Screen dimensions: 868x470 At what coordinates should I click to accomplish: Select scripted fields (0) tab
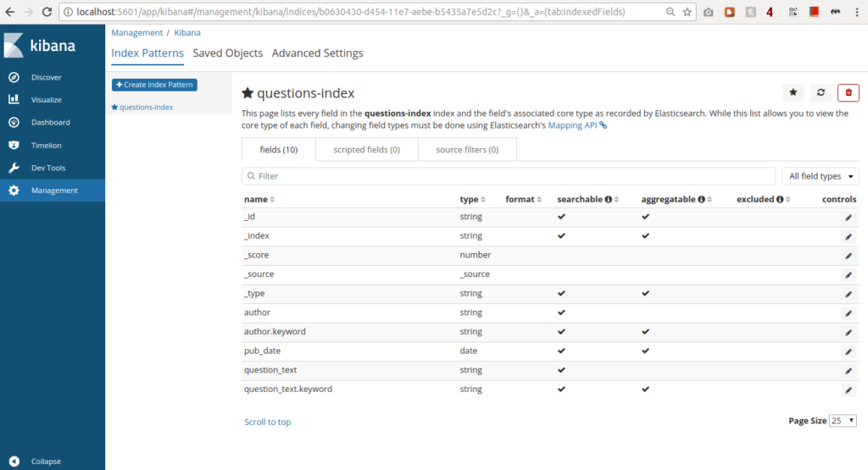[x=366, y=149]
